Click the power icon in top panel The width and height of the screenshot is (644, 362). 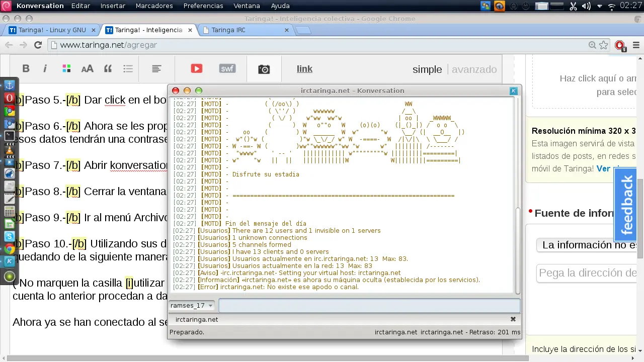pyautogui.click(x=526, y=6)
